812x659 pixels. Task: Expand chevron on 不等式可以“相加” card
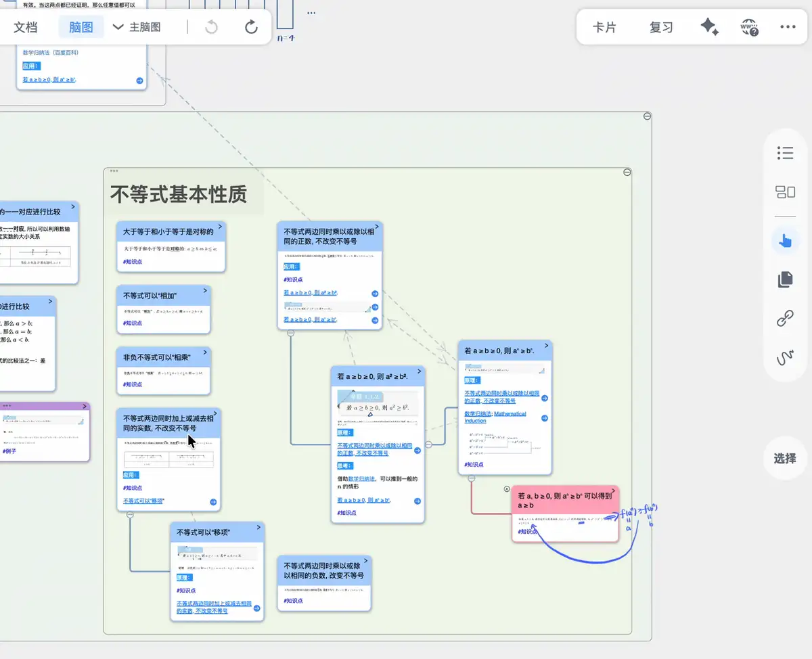click(206, 290)
